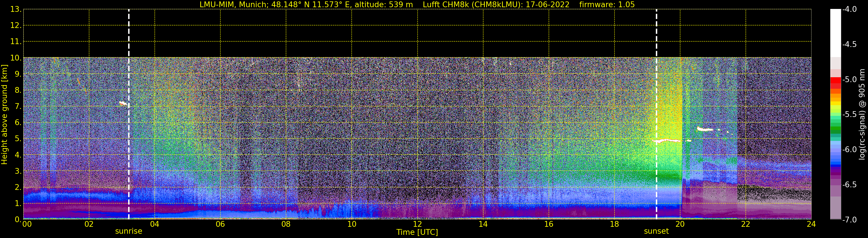Click the 'Time [UTC]' x-axis label
Image resolution: width=868 pixels, height=238 pixels.
click(417, 232)
